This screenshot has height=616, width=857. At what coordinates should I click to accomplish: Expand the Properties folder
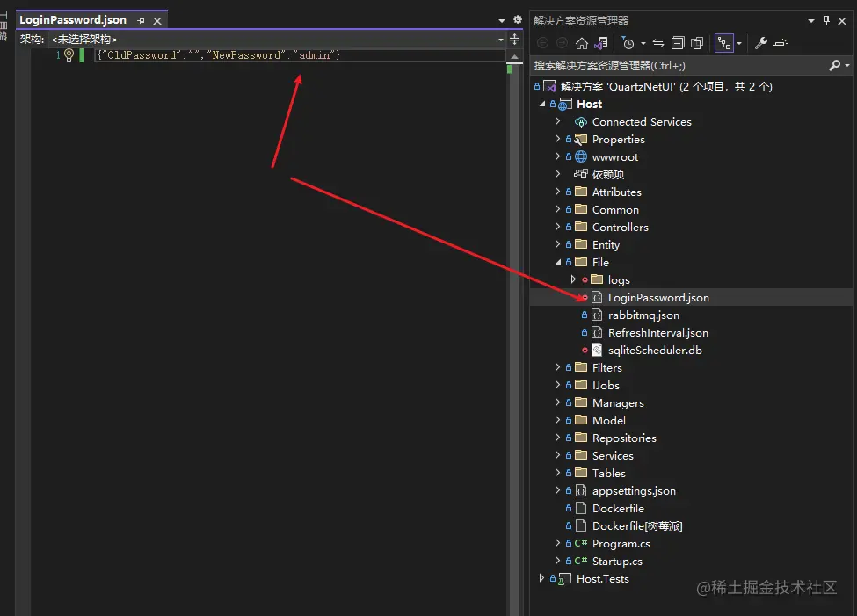(x=557, y=139)
